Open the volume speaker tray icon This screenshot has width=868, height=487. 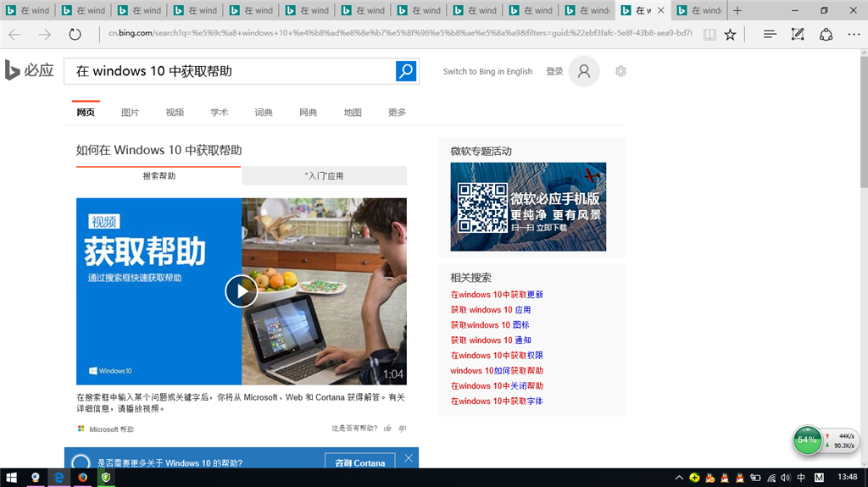coord(786,478)
